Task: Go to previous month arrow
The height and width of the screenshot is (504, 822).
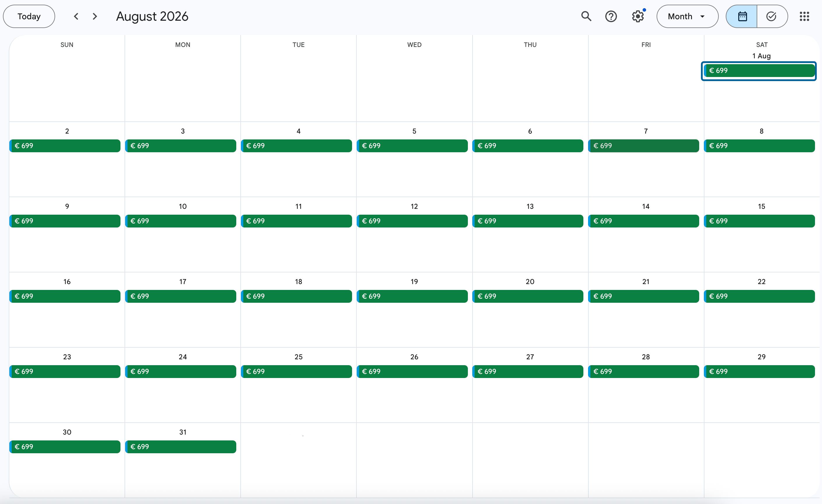Action: click(x=76, y=16)
